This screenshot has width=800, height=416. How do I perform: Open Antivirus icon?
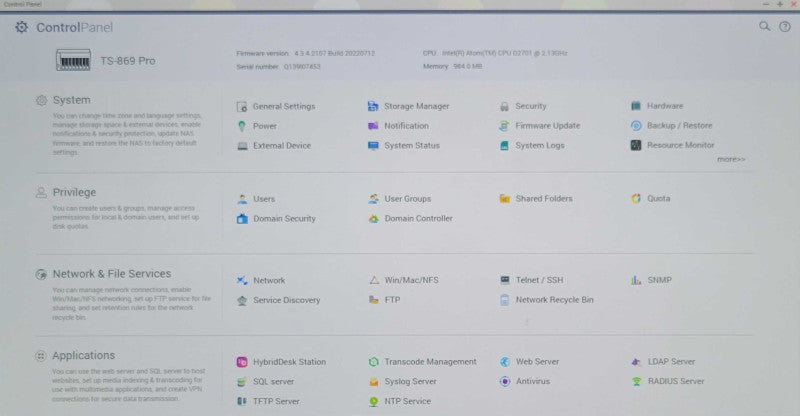[x=505, y=381]
